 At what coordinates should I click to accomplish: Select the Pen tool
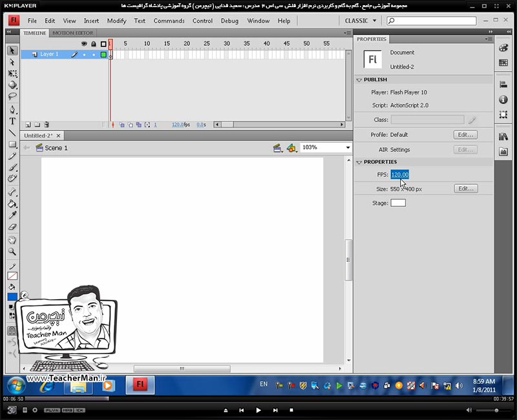12,109
